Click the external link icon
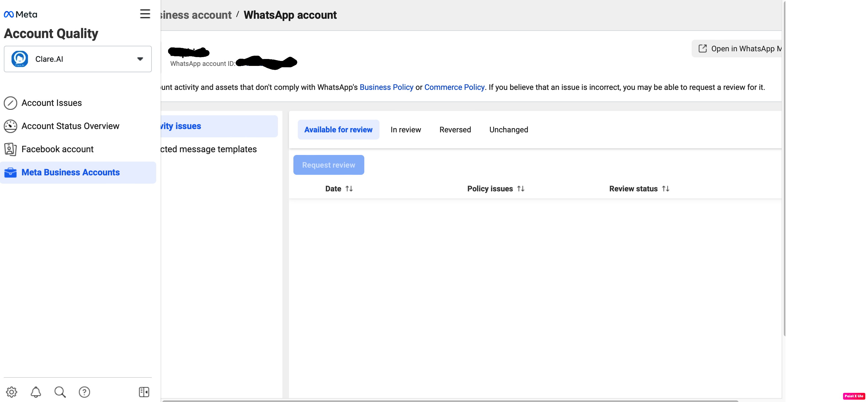The width and height of the screenshot is (868, 402). pos(703,49)
